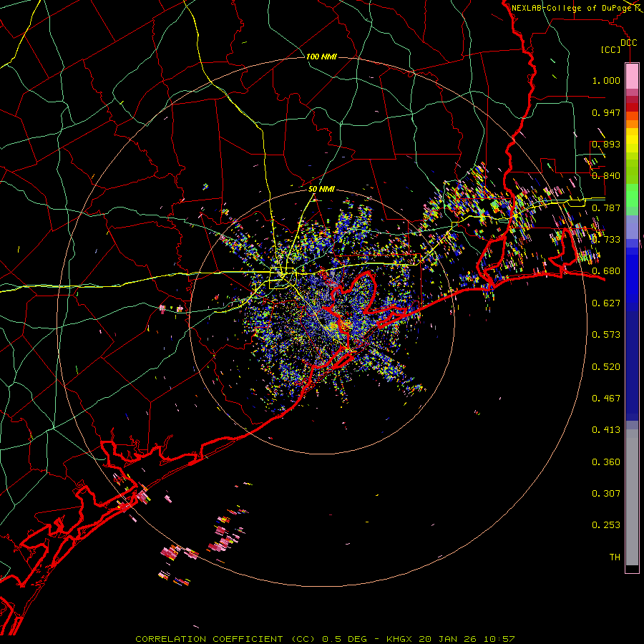
Task: Pick the pink segment of the color bar
Action: point(632,77)
